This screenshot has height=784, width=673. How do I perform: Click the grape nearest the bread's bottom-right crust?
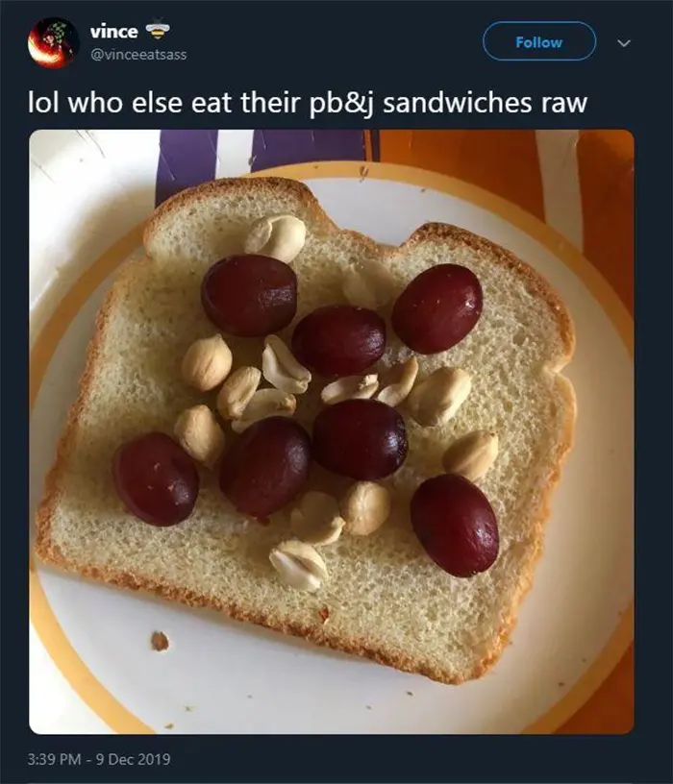[455, 525]
